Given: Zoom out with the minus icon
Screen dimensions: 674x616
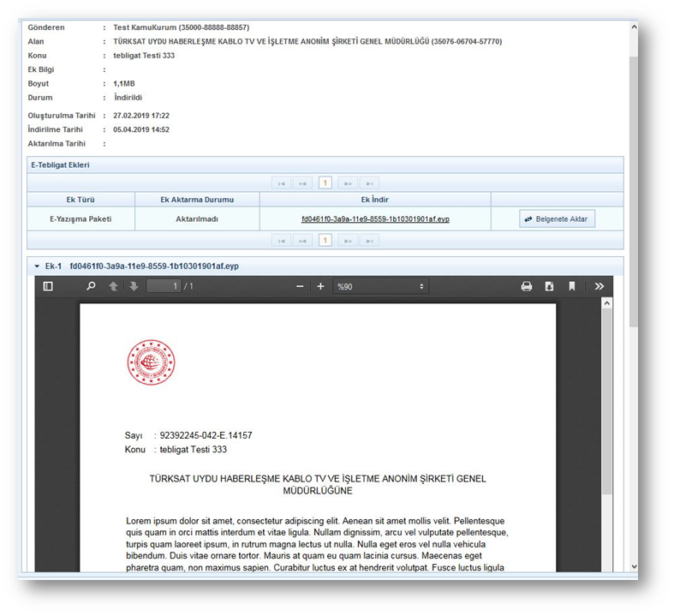Looking at the screenshot, I should (300, 286).
